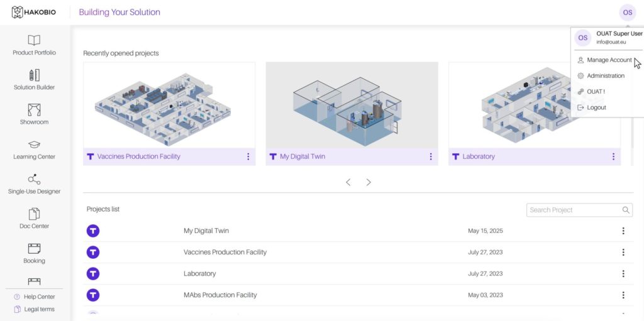Open the My Digital Twin project thumbnail
Screen dimensions: 644x321
(352, 105)
